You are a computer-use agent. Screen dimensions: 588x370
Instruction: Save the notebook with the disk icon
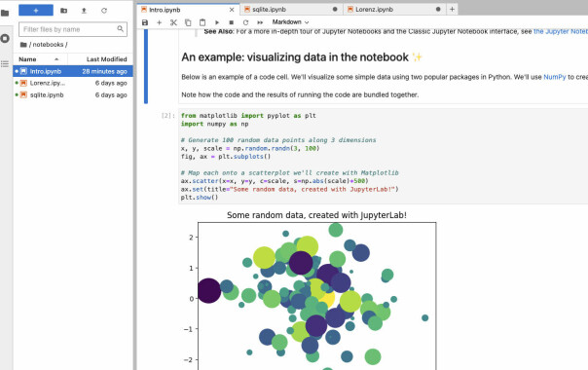[145, 22]
